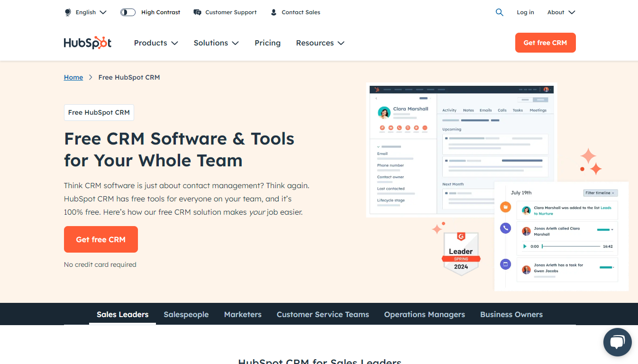The width and height of the screenshot is (638, 364).
Task: Click the globe language icon
Action: (x=68, y=12)
